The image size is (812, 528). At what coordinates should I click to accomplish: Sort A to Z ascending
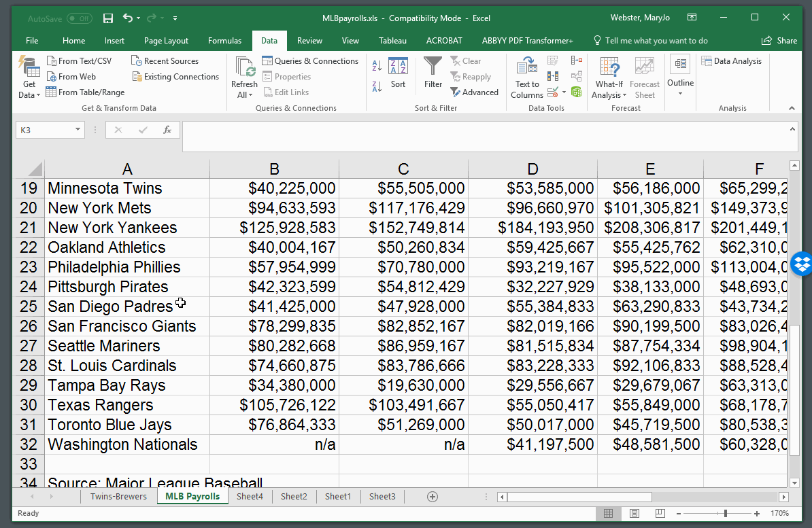coord(377,65)
